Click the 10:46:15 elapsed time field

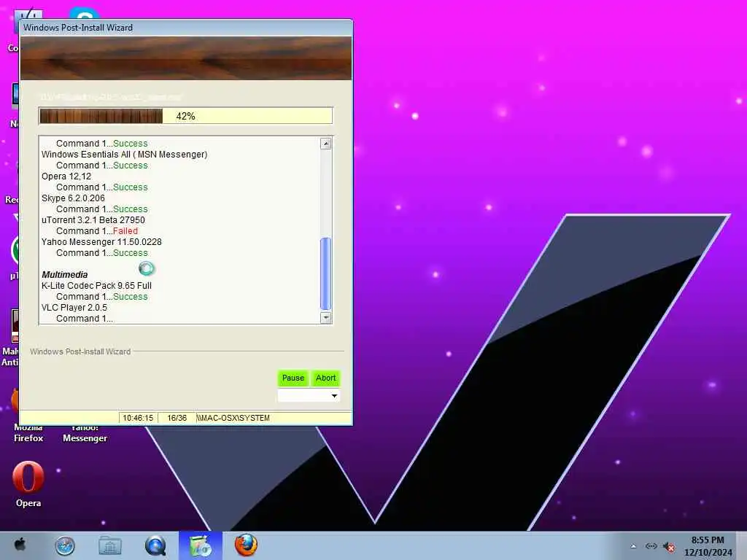click(138, 418)
